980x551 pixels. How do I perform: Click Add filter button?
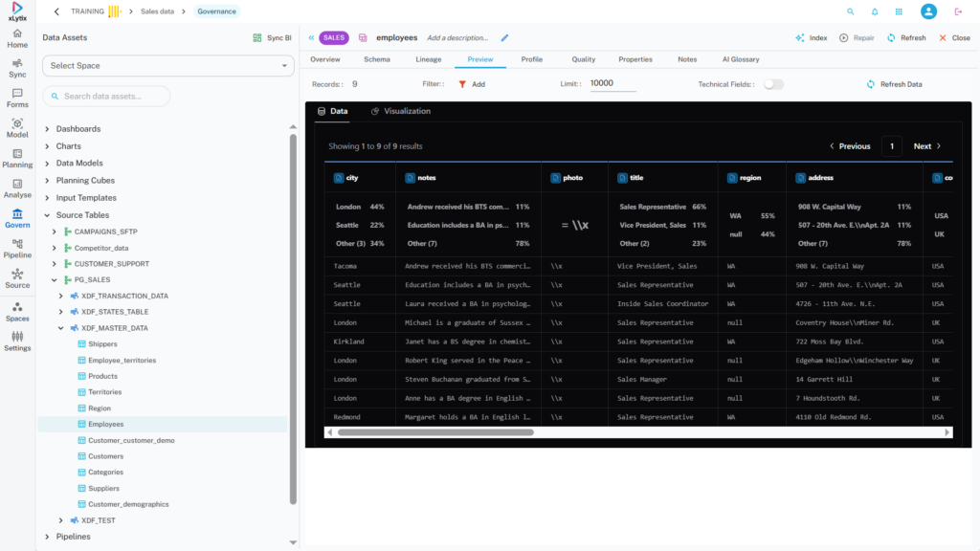(x=471, y=84)
